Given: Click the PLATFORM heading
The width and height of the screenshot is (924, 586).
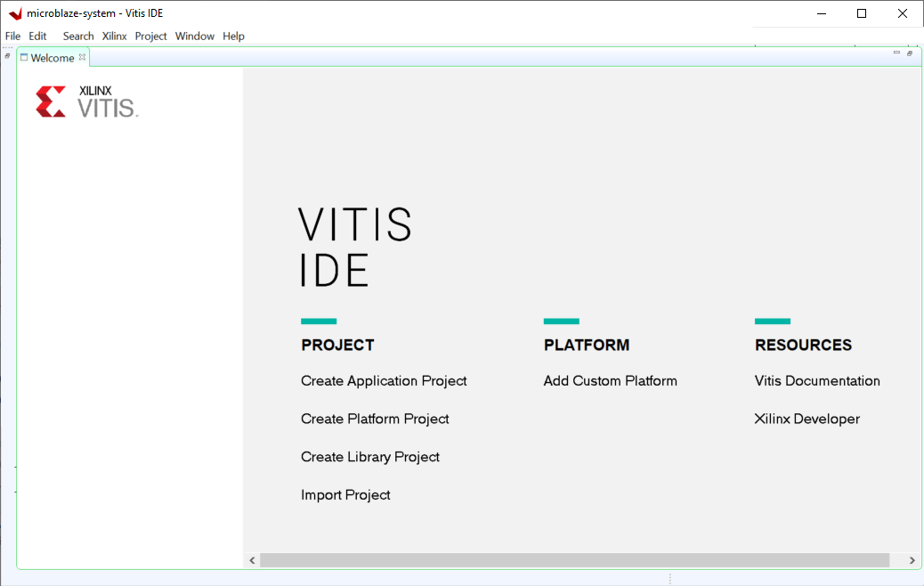Looking at the screenshot, I should click(x=587, y=345).
